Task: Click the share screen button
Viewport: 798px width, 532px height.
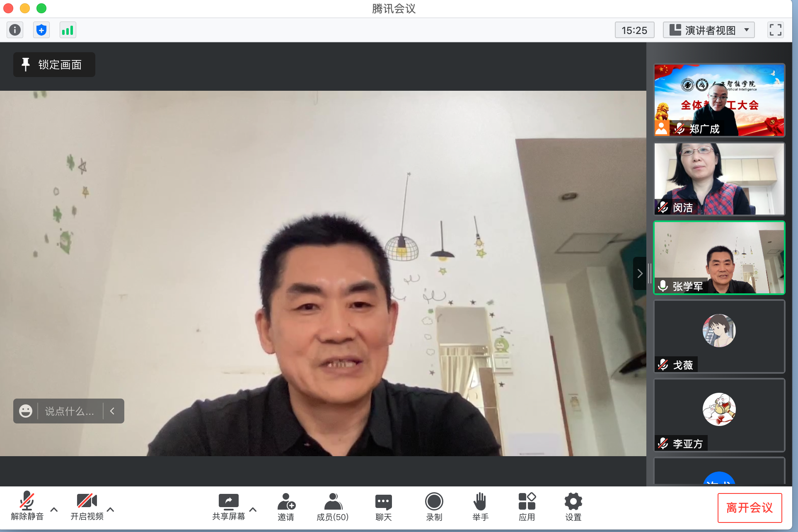Action: click(228, 507)
